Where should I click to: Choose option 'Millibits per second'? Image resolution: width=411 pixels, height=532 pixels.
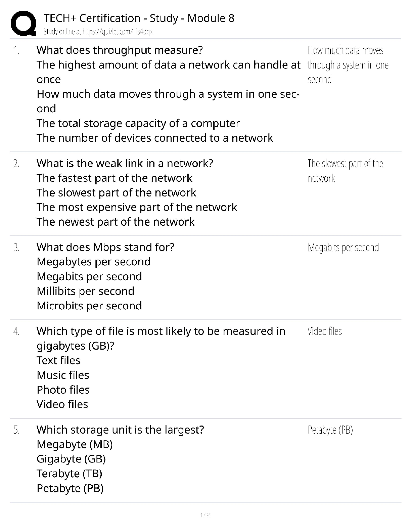point(86,291)
